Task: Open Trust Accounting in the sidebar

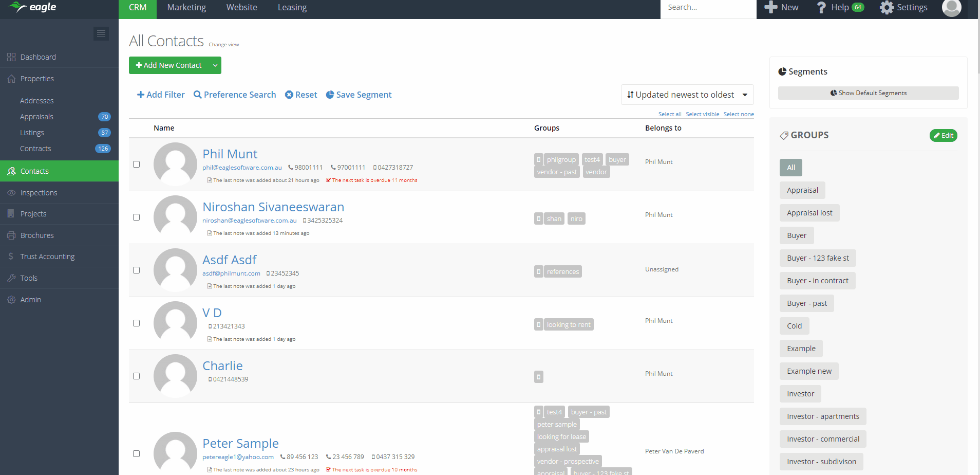Action: tap(47, 257)
